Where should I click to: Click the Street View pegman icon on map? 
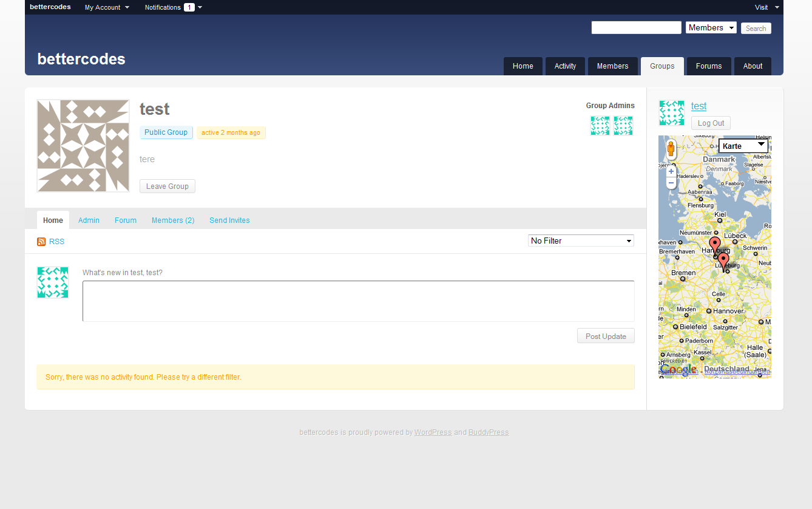coord(671,149)
